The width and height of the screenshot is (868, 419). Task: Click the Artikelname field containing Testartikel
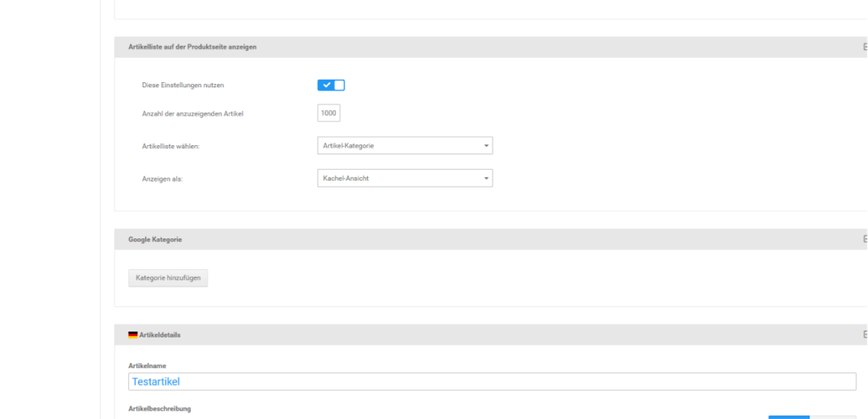pyautogui.click(x=492, y=382)
